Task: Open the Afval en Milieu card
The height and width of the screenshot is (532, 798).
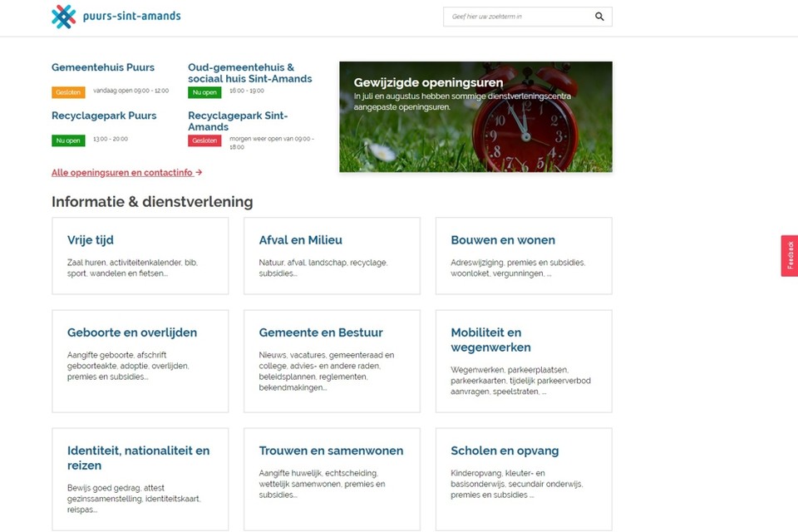Action: tap(332, 255)
